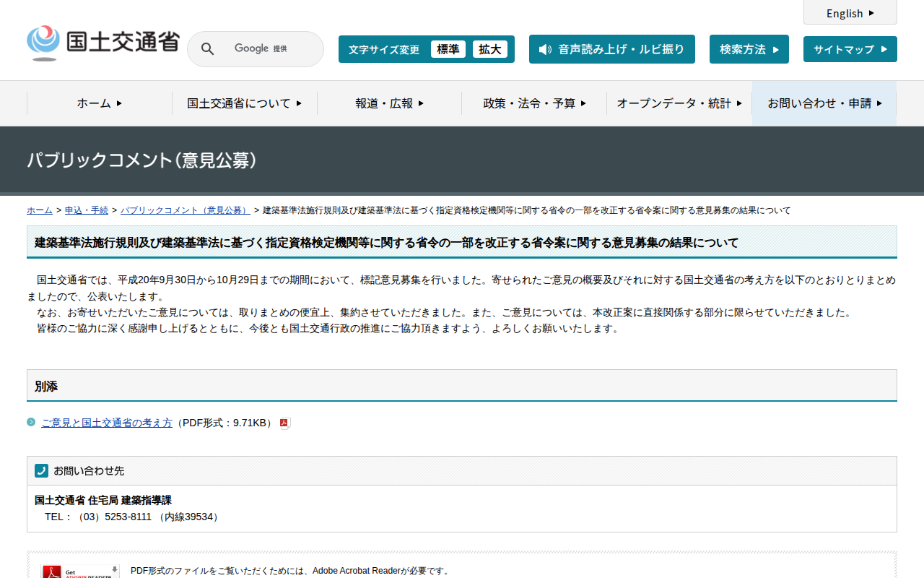
Task: Set text size to 拡大
Action: (x=489, y=49)
